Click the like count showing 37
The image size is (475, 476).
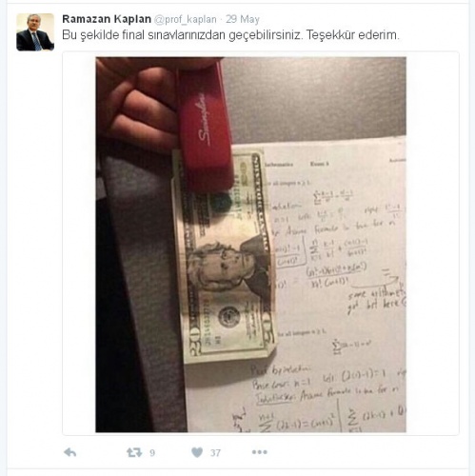click(215, 453)
